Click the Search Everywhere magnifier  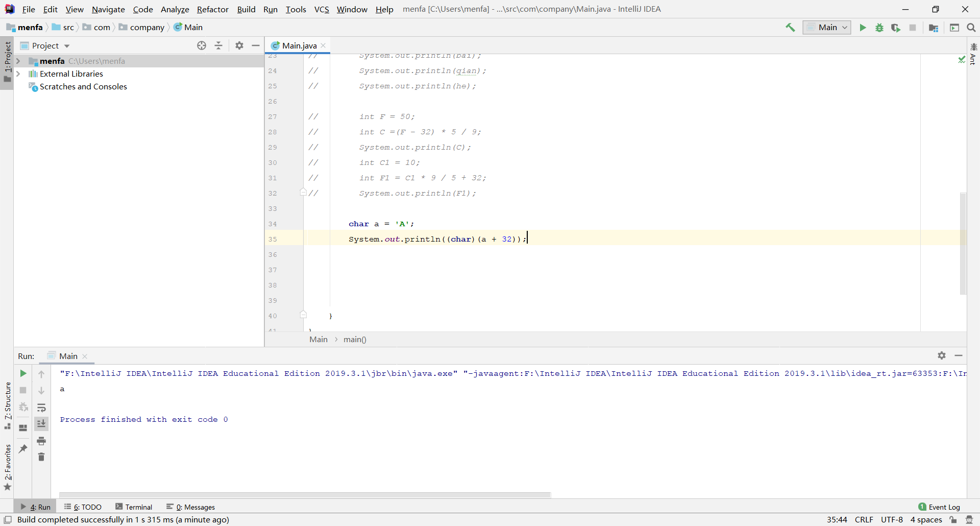tap(971, 28)
